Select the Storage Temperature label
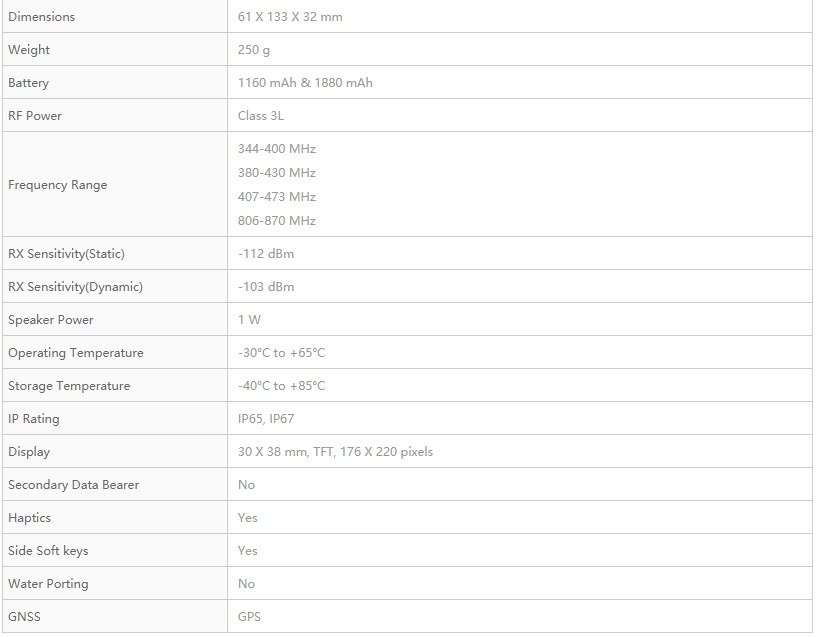 pos(69,386)
